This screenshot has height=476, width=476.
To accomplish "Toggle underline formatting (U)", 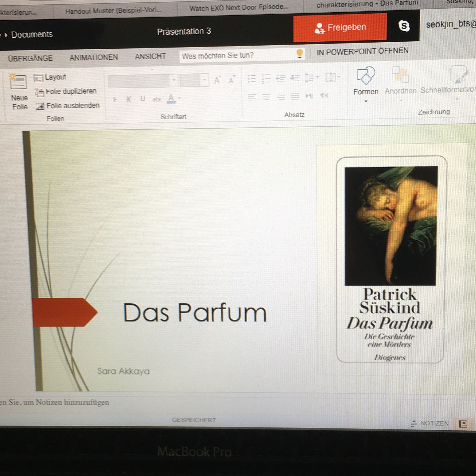I will [x=143, y=99].
